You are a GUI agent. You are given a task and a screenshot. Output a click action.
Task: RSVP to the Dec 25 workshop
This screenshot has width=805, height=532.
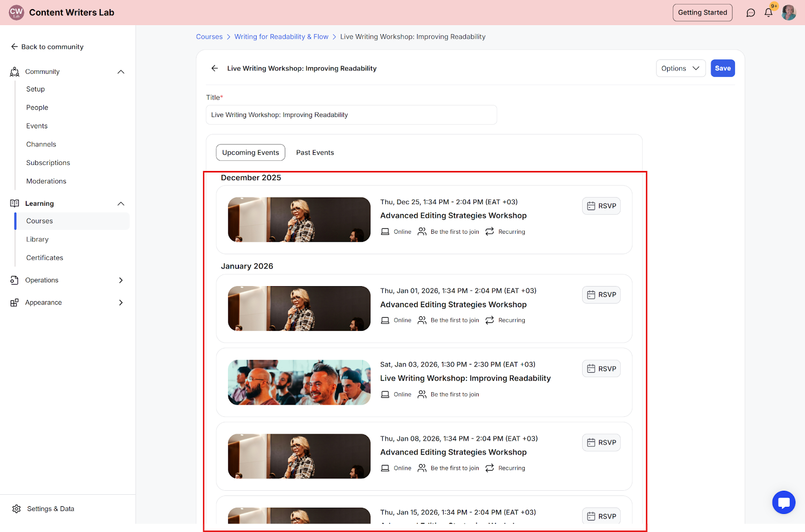[x=601, y=206]
